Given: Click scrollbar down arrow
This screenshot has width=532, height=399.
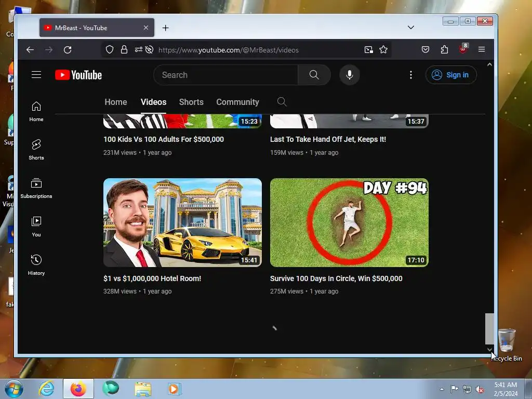Looking at the screenshot, I should pyautogui.click(x=489, y=349).
